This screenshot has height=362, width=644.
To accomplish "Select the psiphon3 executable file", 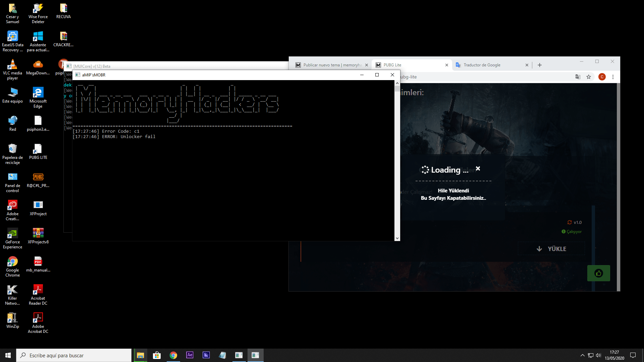I will click(x=38, y=124).
